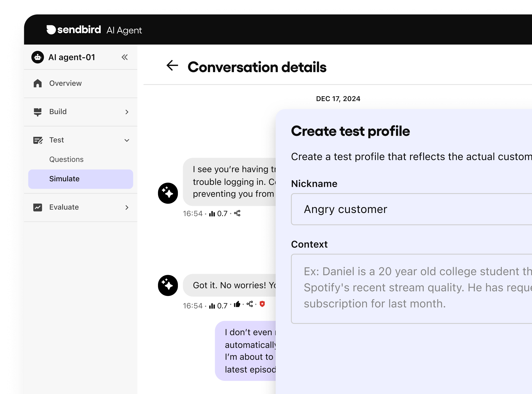Viewport: 532px width, 394px height.
Task: Click the share nodes icon under first message
Action: [x=237, y=213]
